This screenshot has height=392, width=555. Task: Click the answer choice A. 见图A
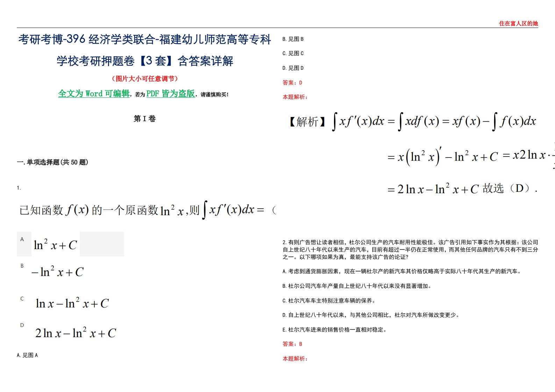coord(27,355)
